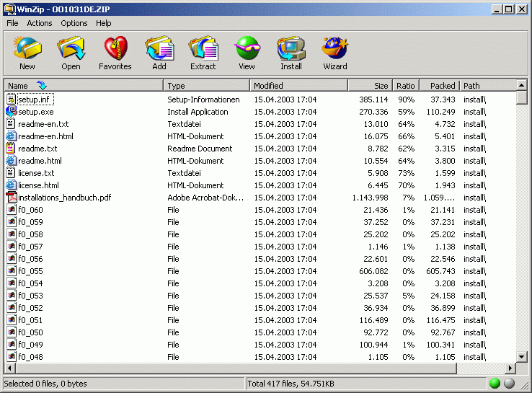Click the readme.txt notepad icon

pyautogui.click(x=11, y=149)
